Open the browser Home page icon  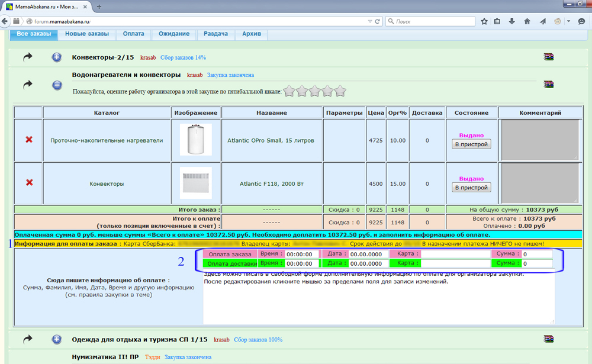coord(527,21)
